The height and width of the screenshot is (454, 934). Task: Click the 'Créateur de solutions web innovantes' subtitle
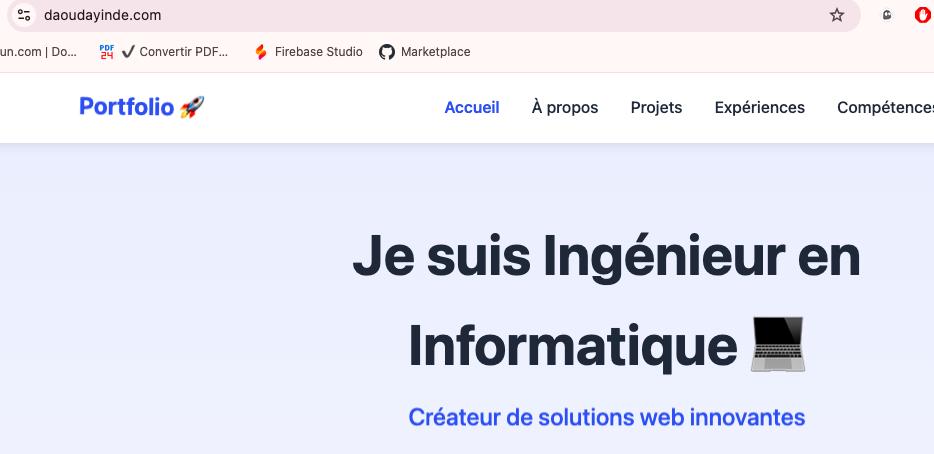pyautogui.click(x=606, y=416)
